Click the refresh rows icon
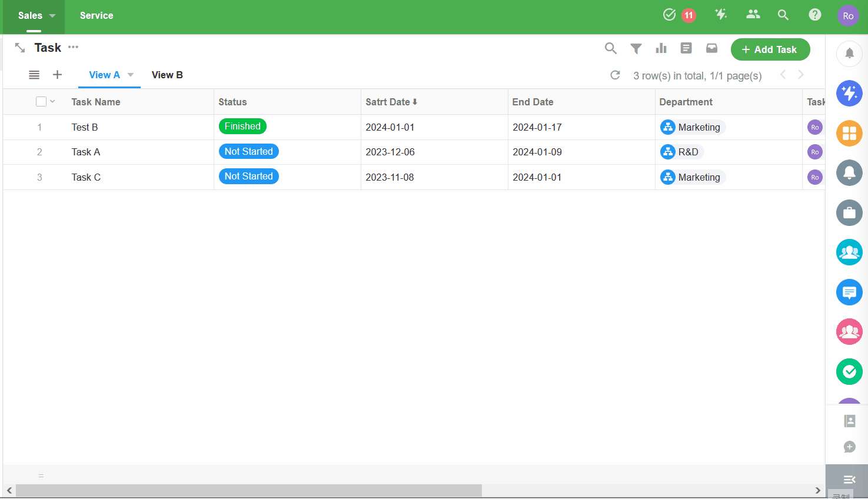The image size is (868, 499). 615,75
